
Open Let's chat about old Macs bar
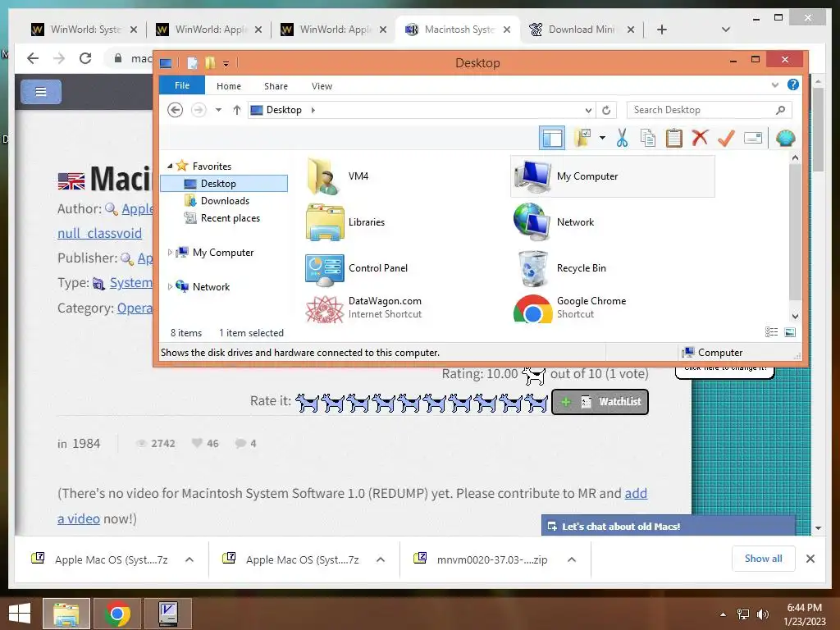click(x=669, y=526)
